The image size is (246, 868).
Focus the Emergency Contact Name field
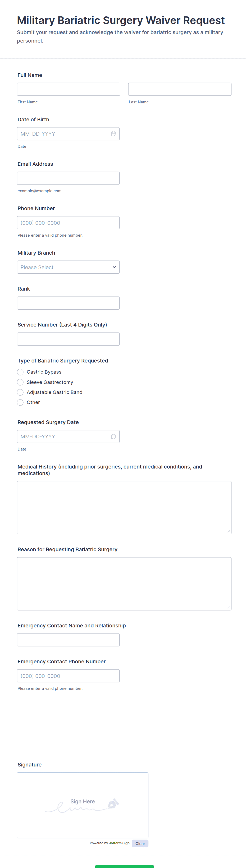point(68,640)
